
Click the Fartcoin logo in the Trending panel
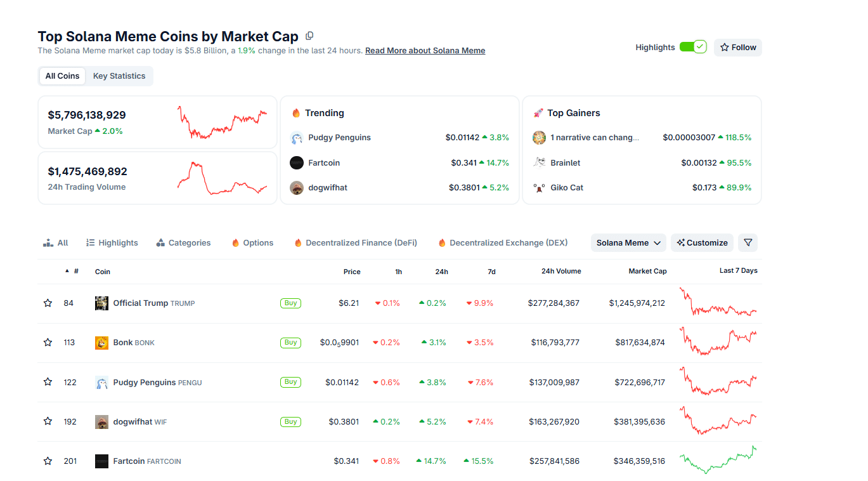pos(296,162)
